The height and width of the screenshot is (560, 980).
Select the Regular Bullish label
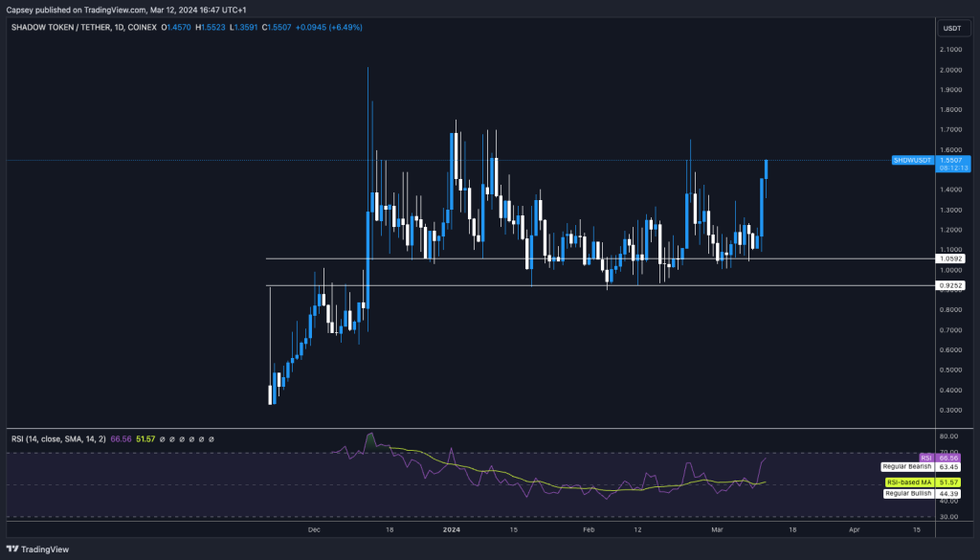906,493
